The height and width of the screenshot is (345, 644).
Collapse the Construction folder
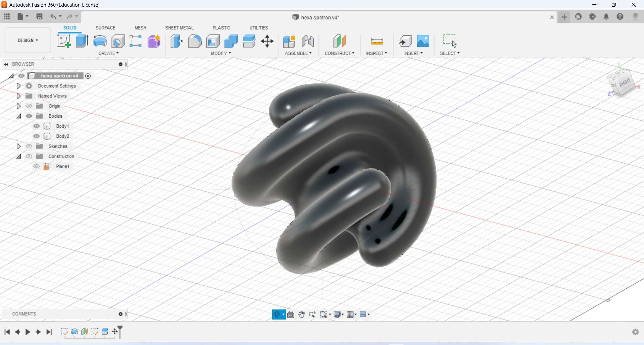[19, 157]
